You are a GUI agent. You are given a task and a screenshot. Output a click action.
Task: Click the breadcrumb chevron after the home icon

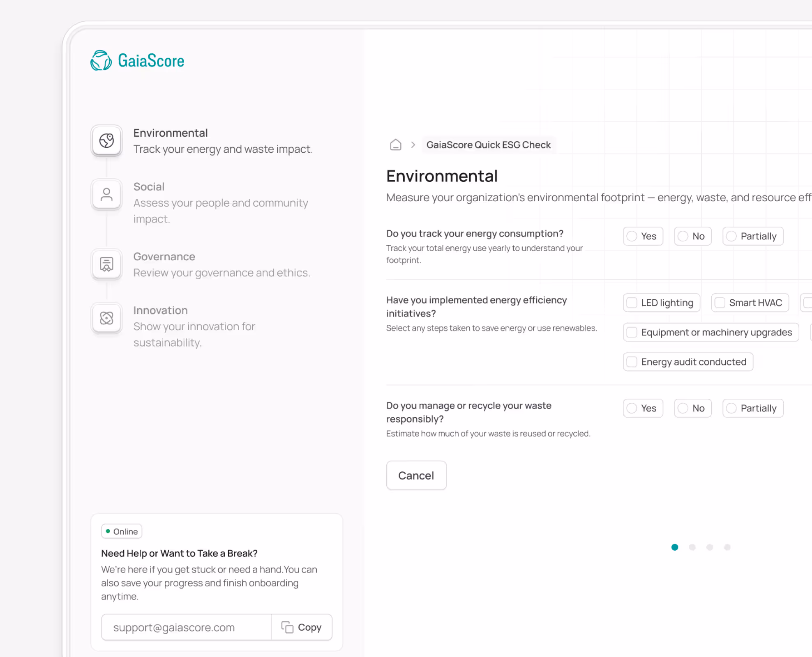(x=413, y=145)
